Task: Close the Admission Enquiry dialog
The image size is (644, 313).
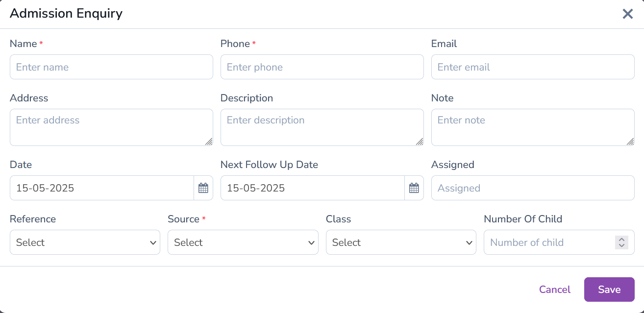Action: [628, 14]
